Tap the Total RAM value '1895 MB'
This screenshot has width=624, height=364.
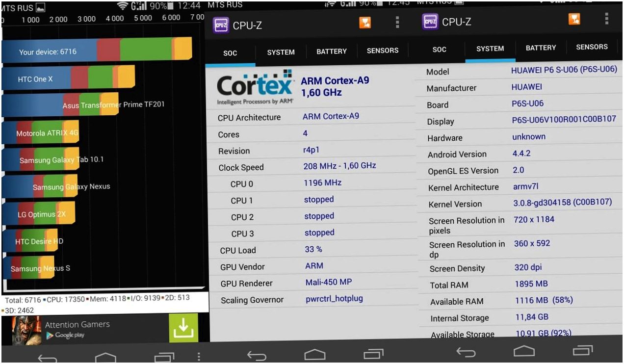coord(531,284)
